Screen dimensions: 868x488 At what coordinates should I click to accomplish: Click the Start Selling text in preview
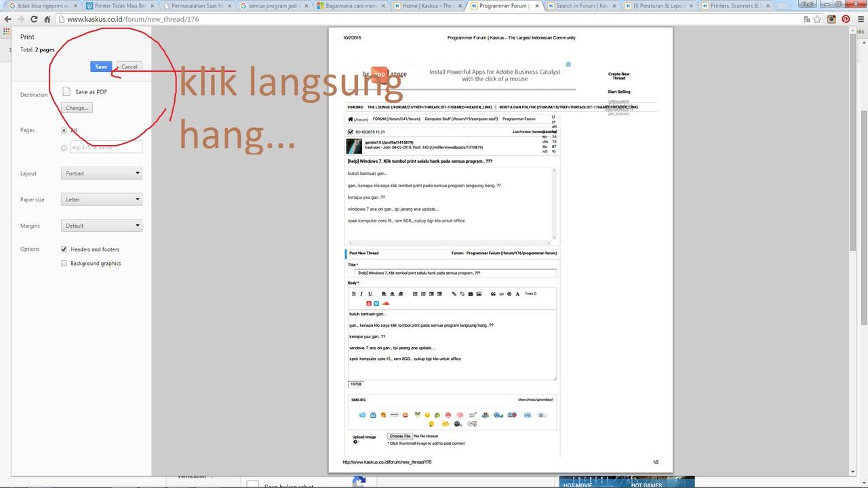[x=618, y=91]
